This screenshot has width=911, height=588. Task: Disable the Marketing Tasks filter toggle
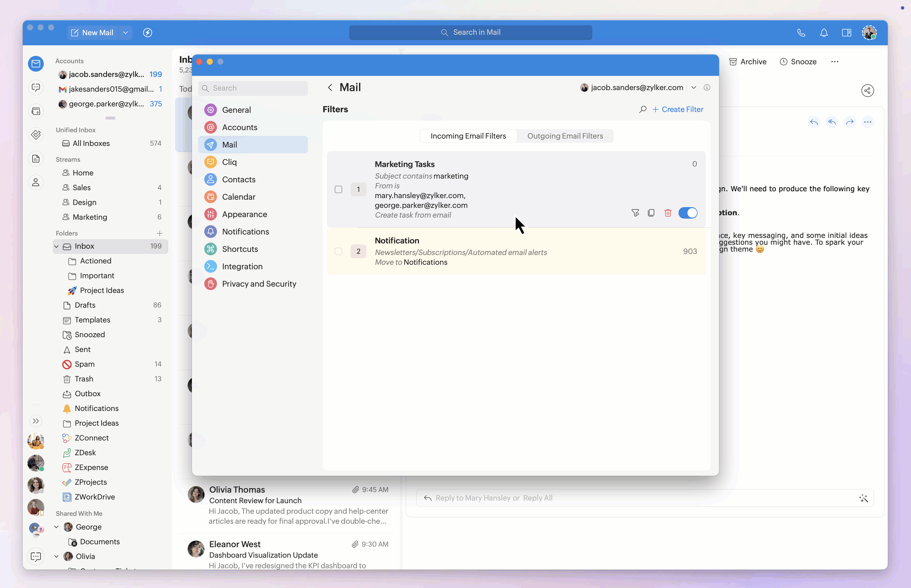coord(687,213)
